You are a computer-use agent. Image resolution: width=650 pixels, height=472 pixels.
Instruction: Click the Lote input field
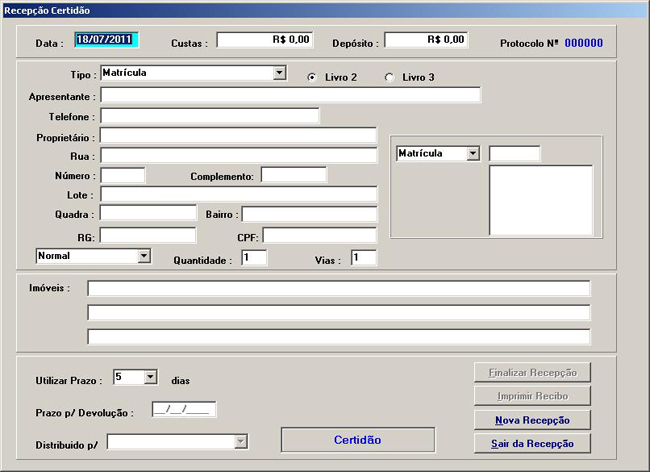coord(239,194)
